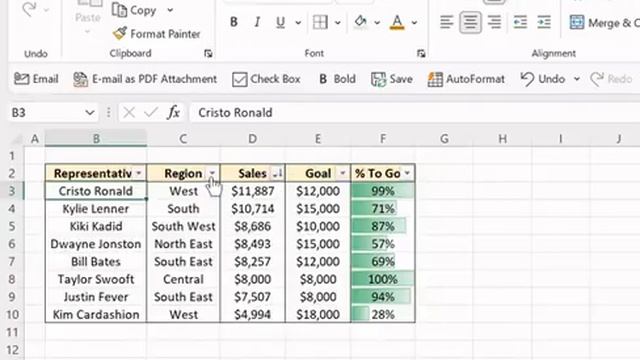Open Sales column sort filter button
The width and height of the screenshot is (640, 360).
click(x=278, y=173)
